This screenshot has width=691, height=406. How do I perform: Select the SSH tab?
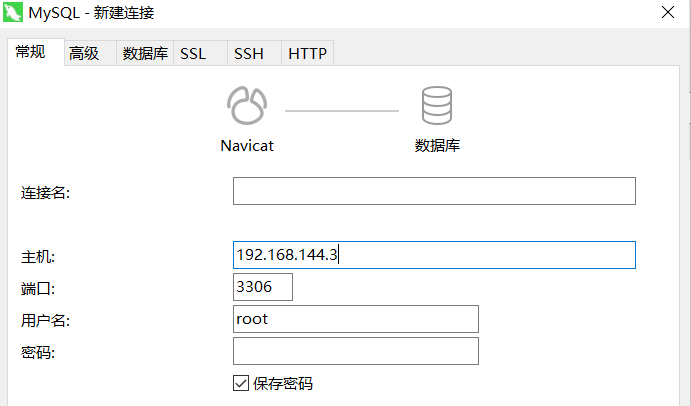[254, 53]
